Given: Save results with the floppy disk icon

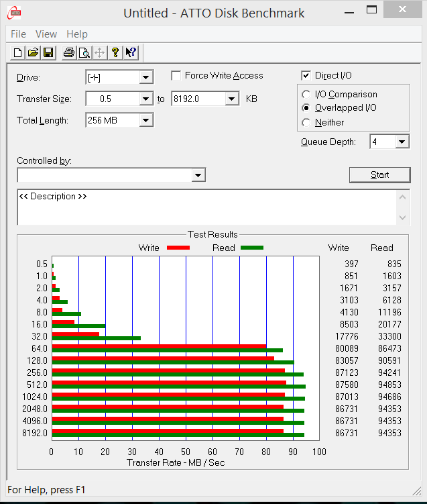Looking at the screenshot, I should tap(48, 52).
